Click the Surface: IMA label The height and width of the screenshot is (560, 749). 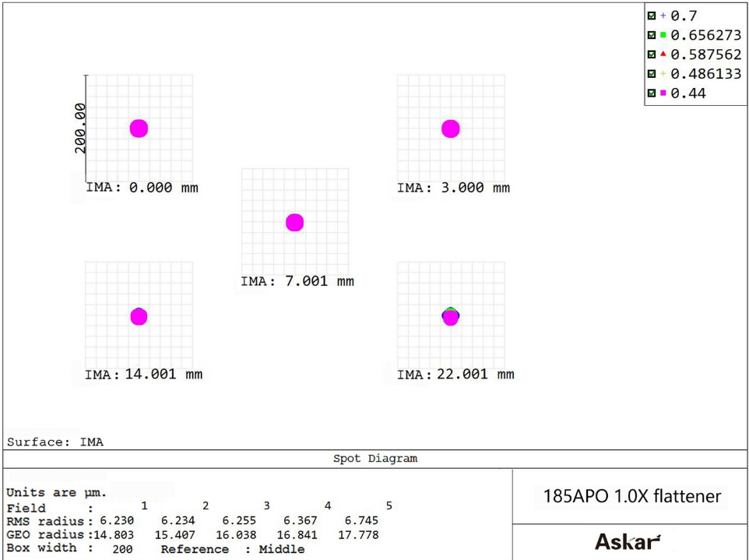pyautogui.click(x=55, y=442)
